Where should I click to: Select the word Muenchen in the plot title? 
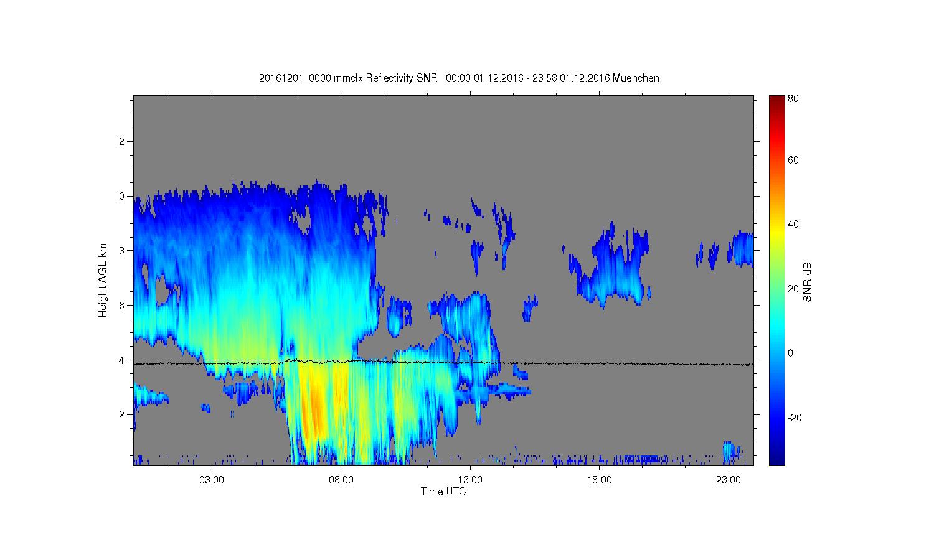tap(636, 78)
